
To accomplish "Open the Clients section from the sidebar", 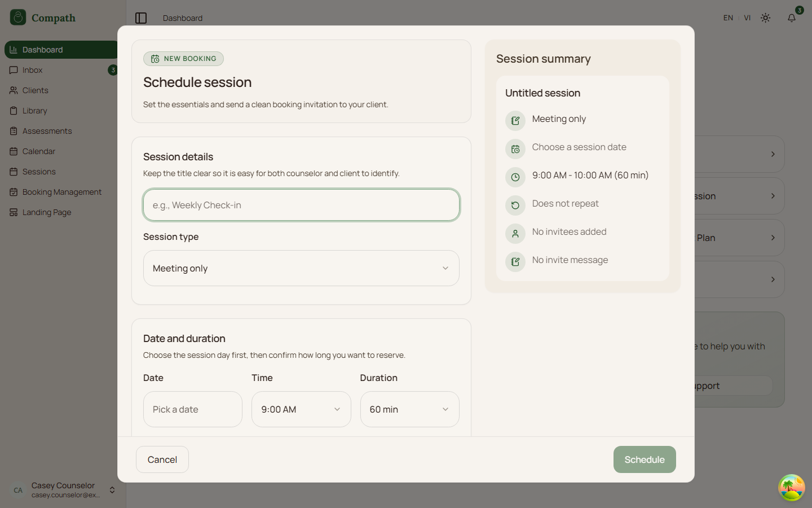I will [12, 90].
